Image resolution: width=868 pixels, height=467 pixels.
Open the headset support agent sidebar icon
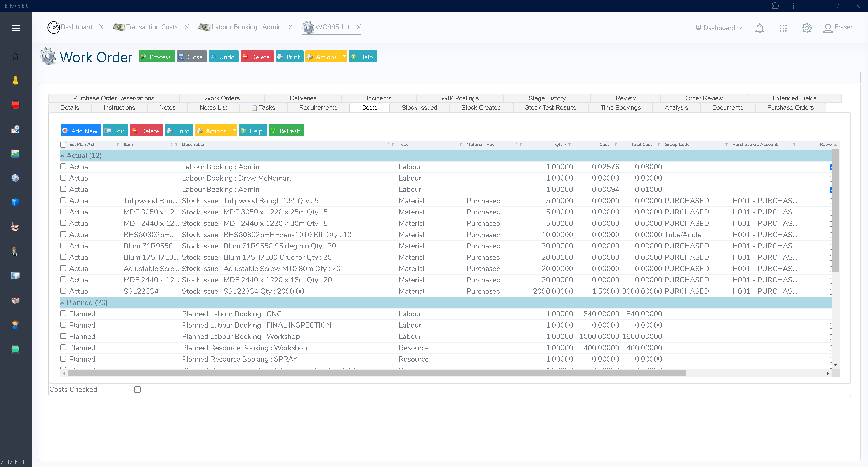tap(15, 325)
